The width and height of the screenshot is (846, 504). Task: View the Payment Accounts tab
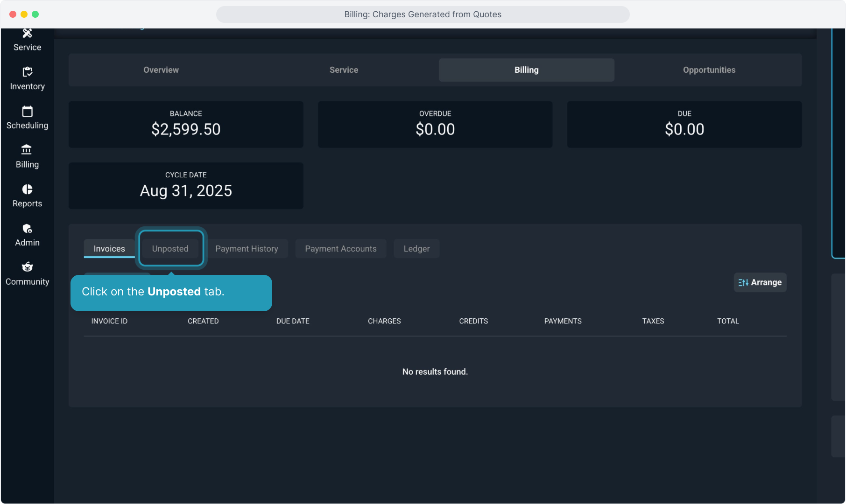(x=340, y=249)
